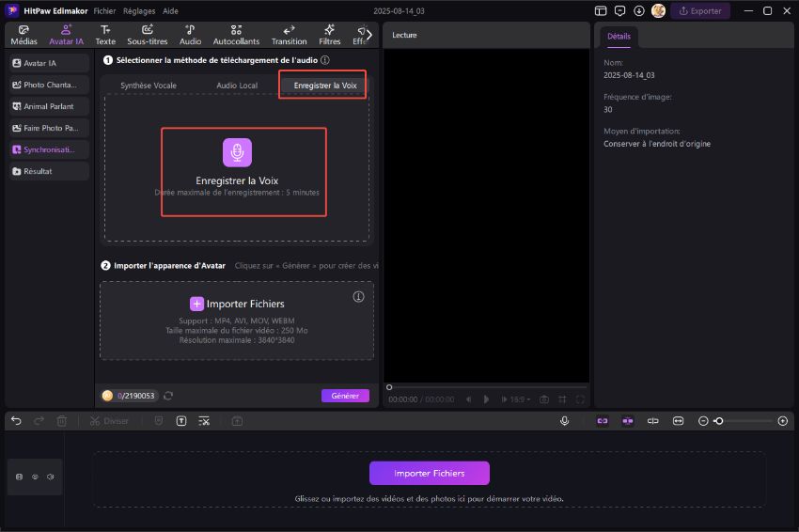Take a snapshot of the preview
Screen dimensions: 799x532
coord(544,399)
